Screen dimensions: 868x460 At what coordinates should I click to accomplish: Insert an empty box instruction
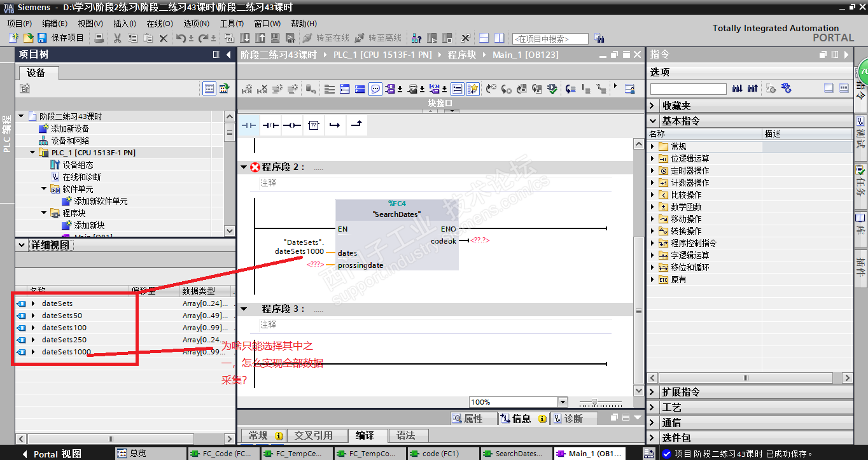313,125
